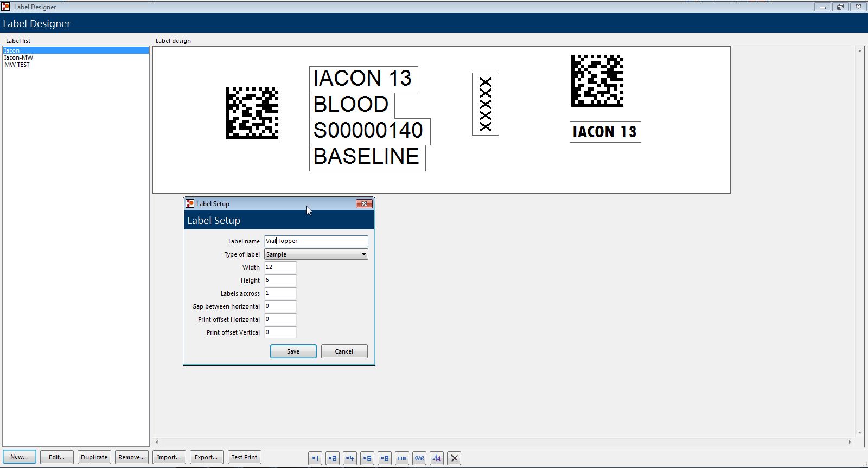Select the BASELINE text element
This screenshot has height=468, width=868.
pos(367,157)
